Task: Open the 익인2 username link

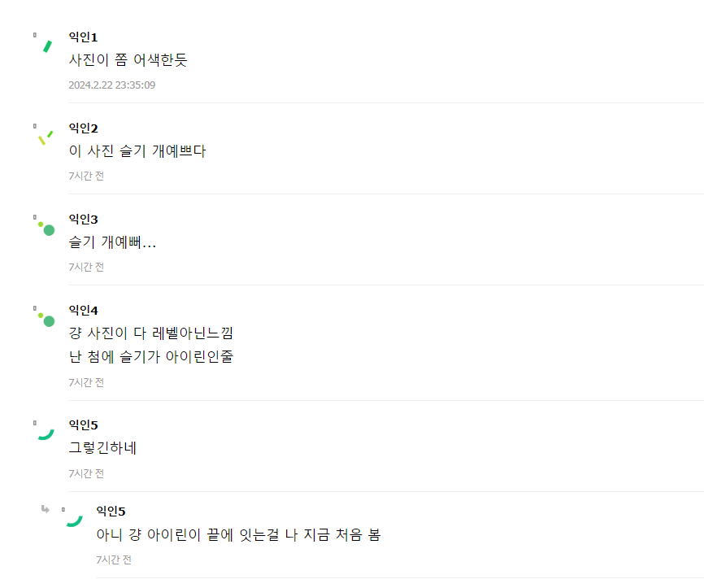Action: pos(83,128)
